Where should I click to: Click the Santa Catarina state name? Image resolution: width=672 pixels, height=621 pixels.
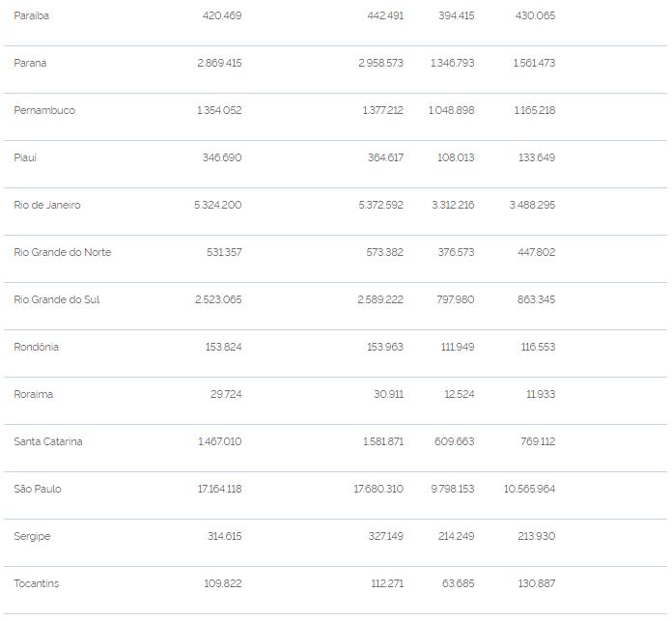(48, 441)
